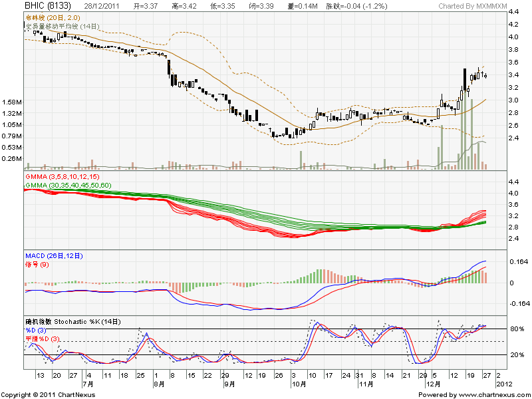Screen dimensions: 532x399
Task: Select the red GMMA (3,5,8,10,12,15) legend
Action: click(62, 177)
